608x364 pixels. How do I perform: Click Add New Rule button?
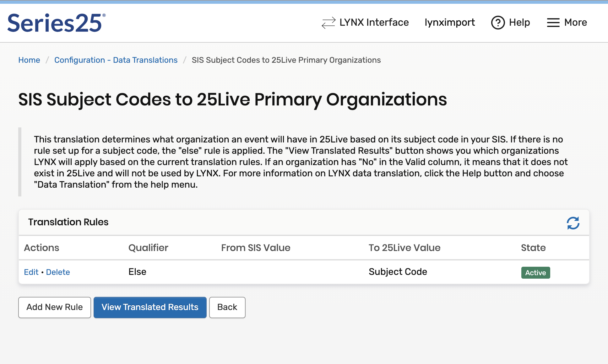click(x=55, y=307)
